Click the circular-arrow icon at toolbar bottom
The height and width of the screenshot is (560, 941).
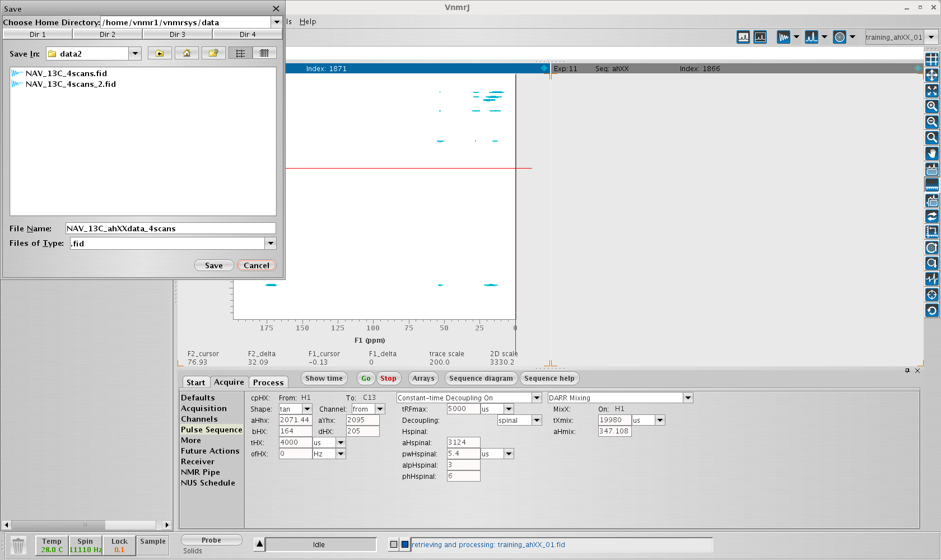click(x=931, y=310)
